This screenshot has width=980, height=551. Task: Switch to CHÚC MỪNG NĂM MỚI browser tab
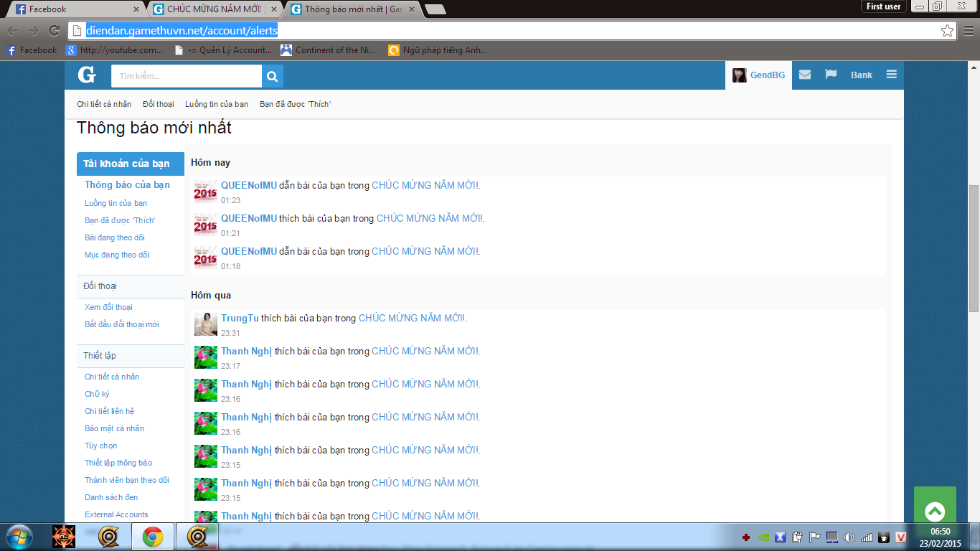click(x=215, y=9)
